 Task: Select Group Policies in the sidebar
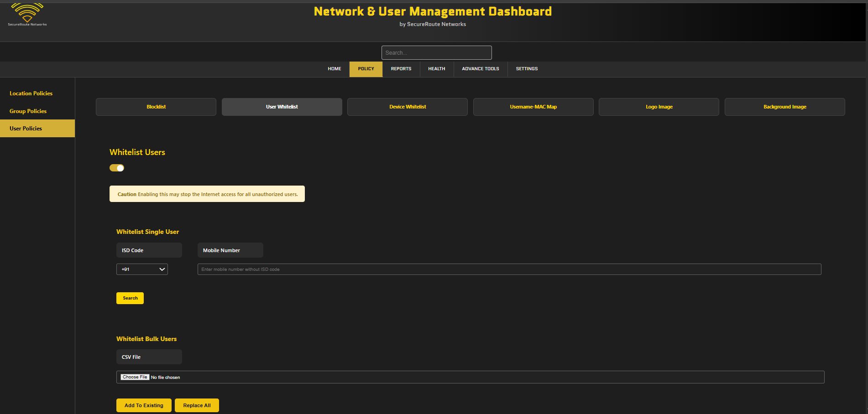(x=28, y=111)
